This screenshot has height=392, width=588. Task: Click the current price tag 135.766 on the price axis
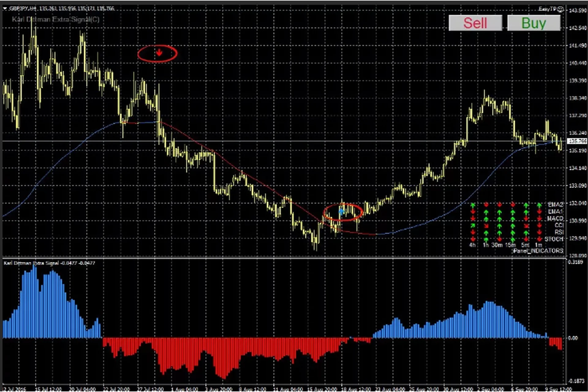click(577, 141)
